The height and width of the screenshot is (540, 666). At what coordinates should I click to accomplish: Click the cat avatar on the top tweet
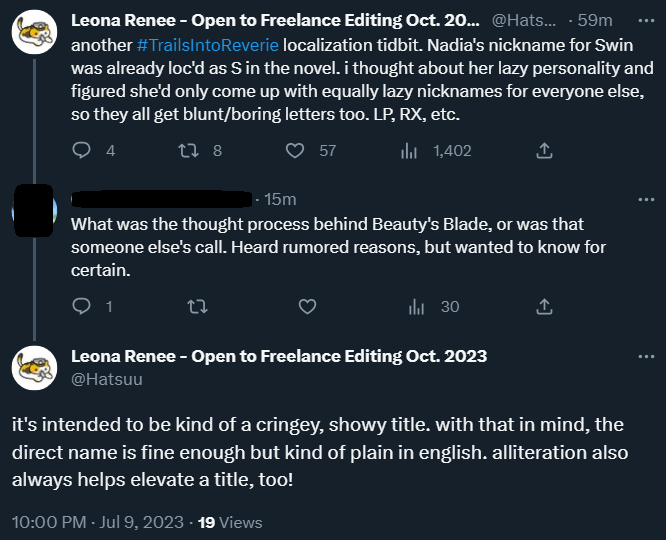34,32
